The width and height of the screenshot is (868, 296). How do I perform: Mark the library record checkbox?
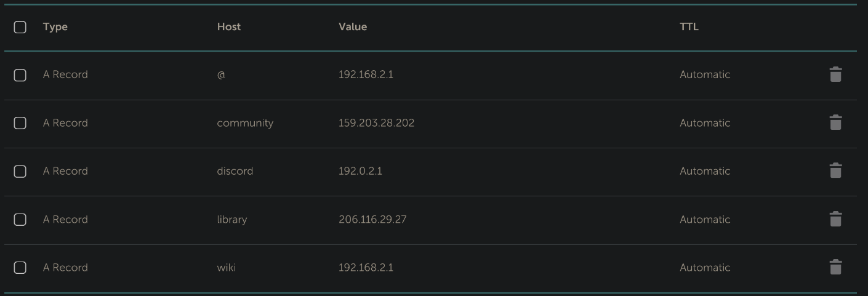[x=20, y=220]
